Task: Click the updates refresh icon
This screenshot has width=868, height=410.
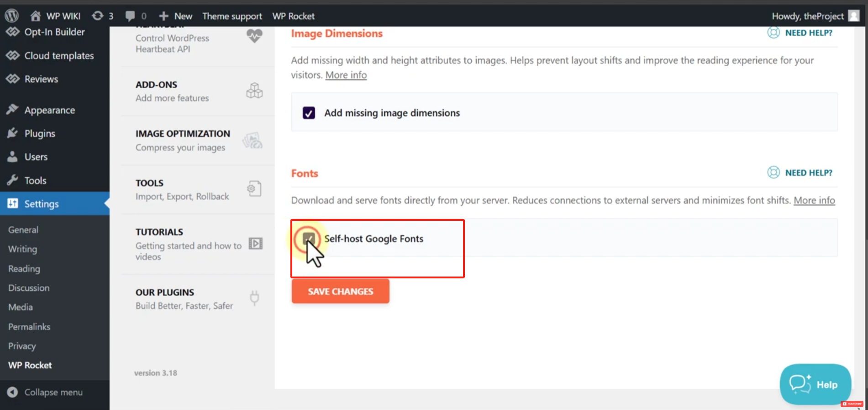Action: [97, 16]
